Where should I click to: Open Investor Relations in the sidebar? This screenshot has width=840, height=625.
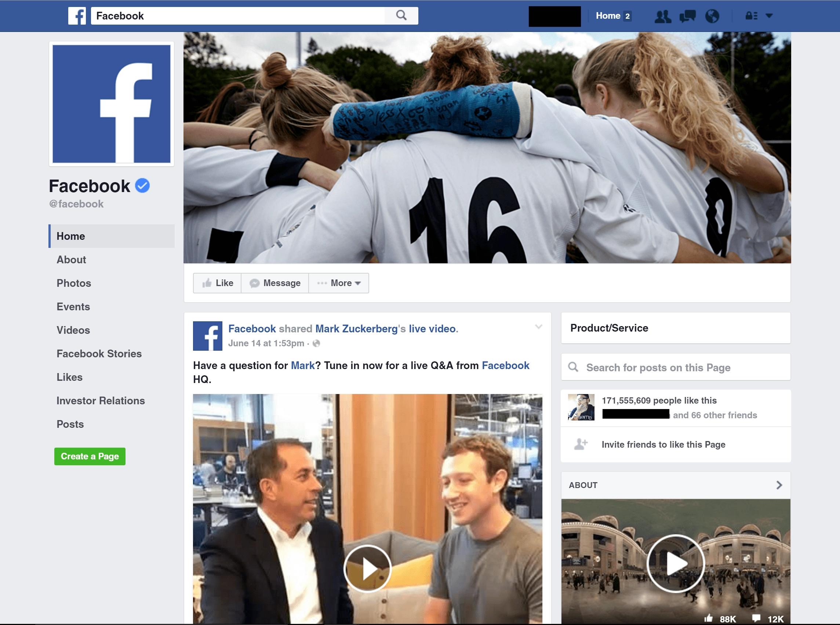pyautogui.click(x=101, y=401)
